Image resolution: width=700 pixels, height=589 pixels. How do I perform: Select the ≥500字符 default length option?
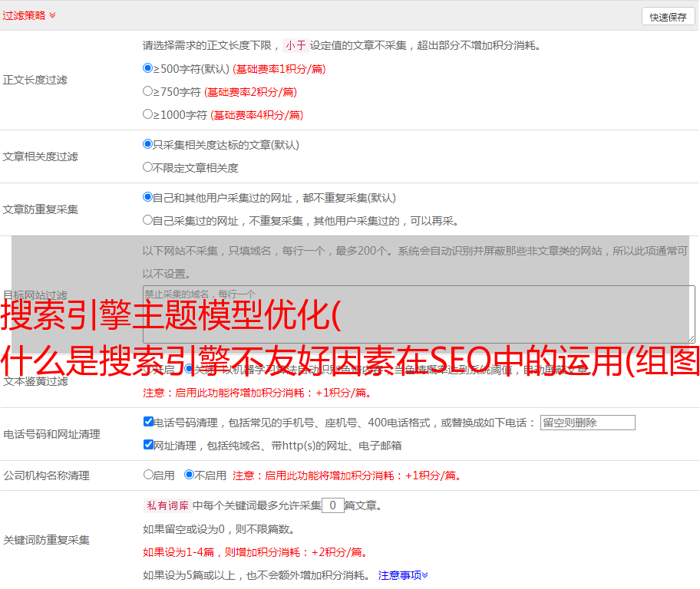click(148, 68)
